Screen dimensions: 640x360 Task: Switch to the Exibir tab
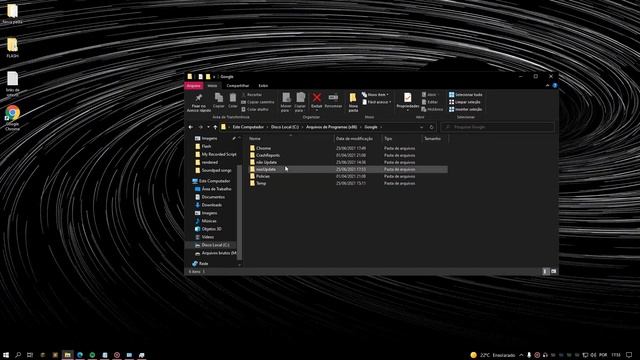(263, 86)
